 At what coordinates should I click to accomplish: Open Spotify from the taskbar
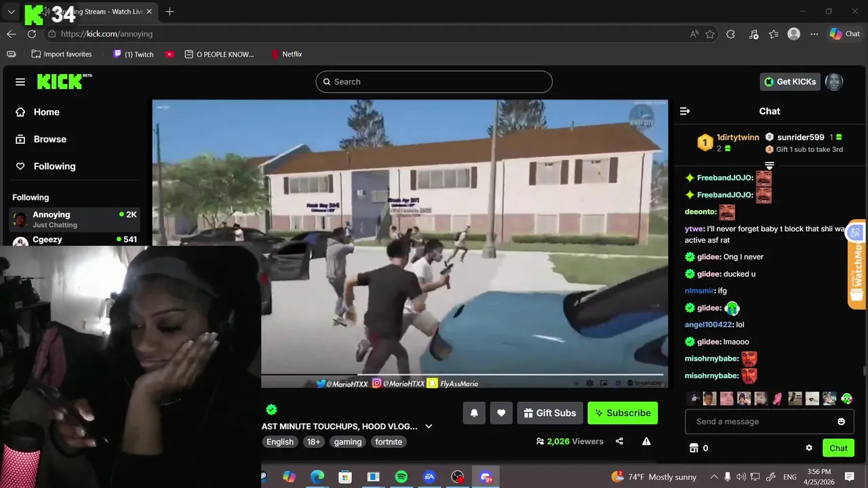(401, 477)
